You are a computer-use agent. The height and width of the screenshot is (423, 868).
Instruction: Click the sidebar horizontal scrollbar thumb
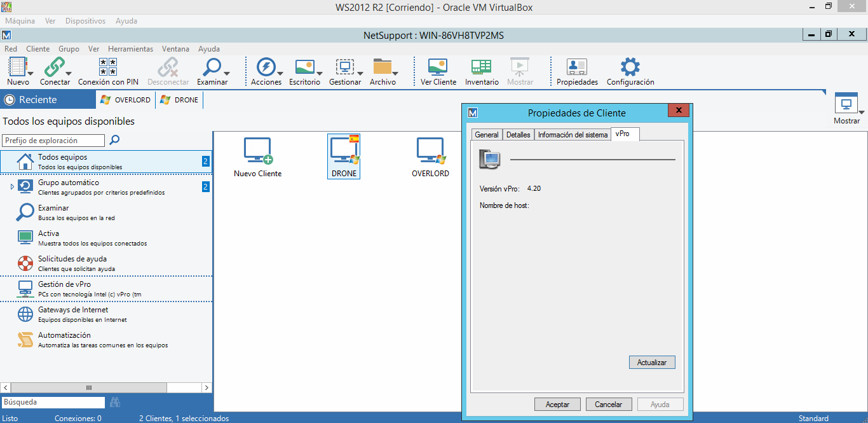pyautogui.click(x=89, y=387)
